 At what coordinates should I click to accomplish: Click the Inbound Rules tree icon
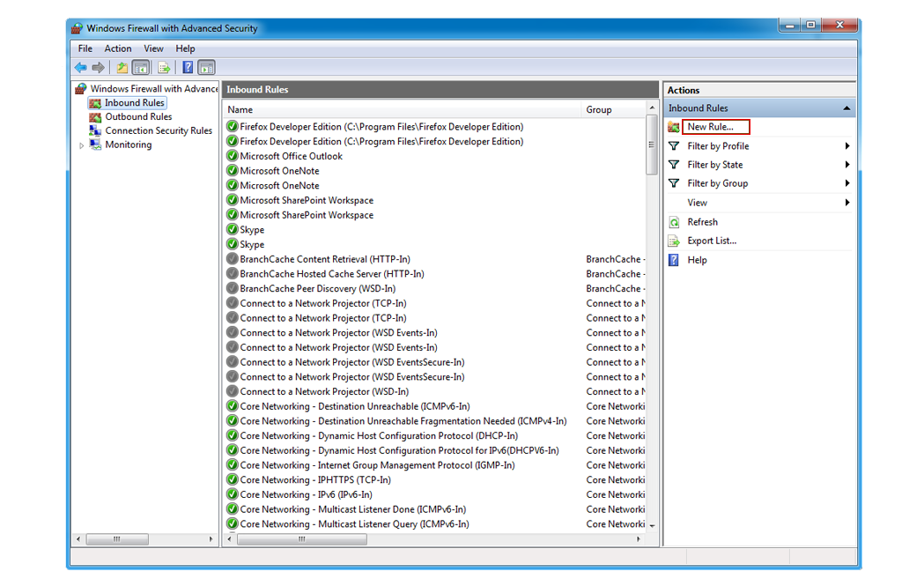click(95, 103)
